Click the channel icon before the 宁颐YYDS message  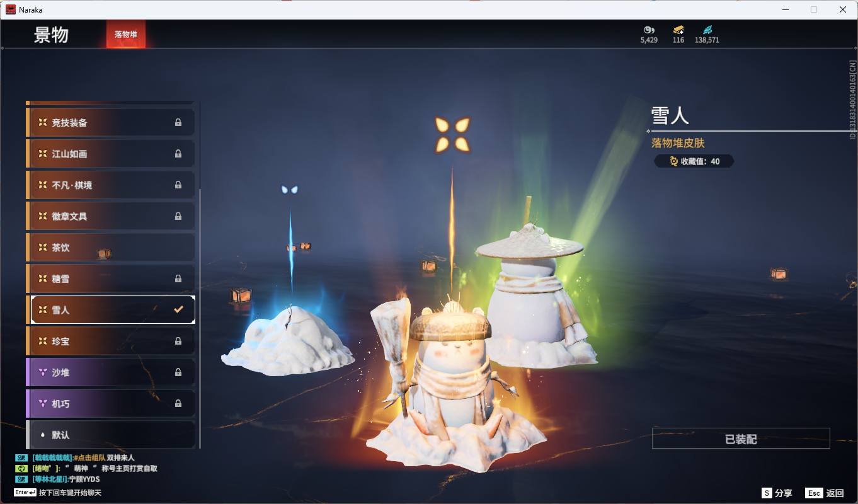(21, 479)
